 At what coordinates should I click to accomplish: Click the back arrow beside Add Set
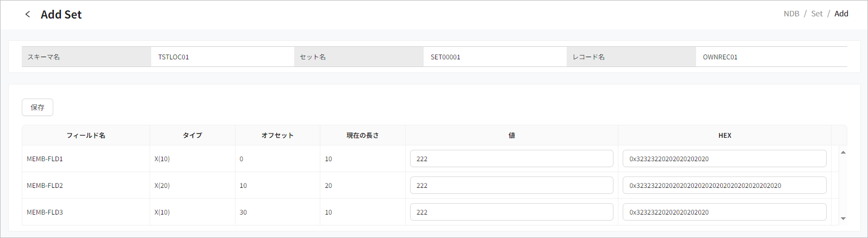28,15
